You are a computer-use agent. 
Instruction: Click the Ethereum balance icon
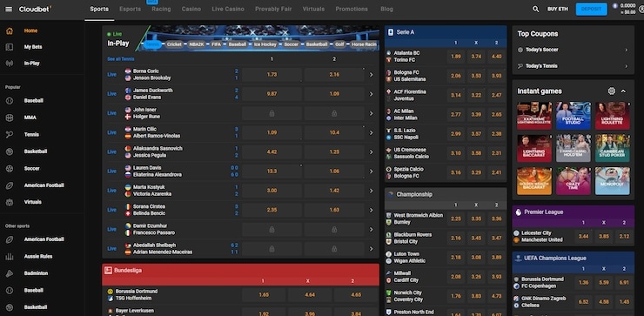614,6
